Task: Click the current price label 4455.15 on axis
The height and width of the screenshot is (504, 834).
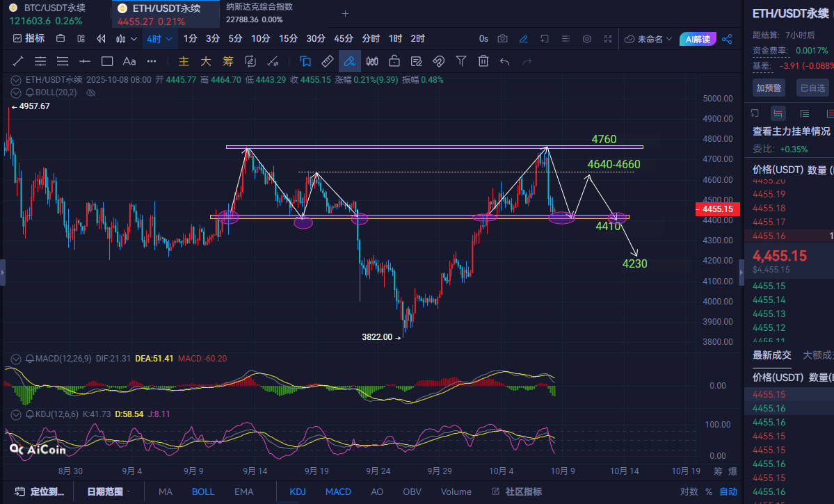Action: tap(718, 209)
